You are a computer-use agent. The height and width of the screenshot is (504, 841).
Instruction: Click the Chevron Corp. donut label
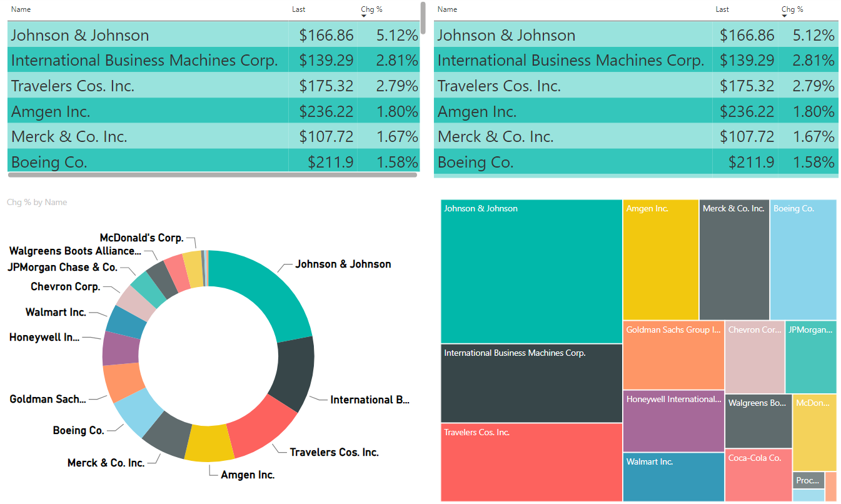click(66, 287)
